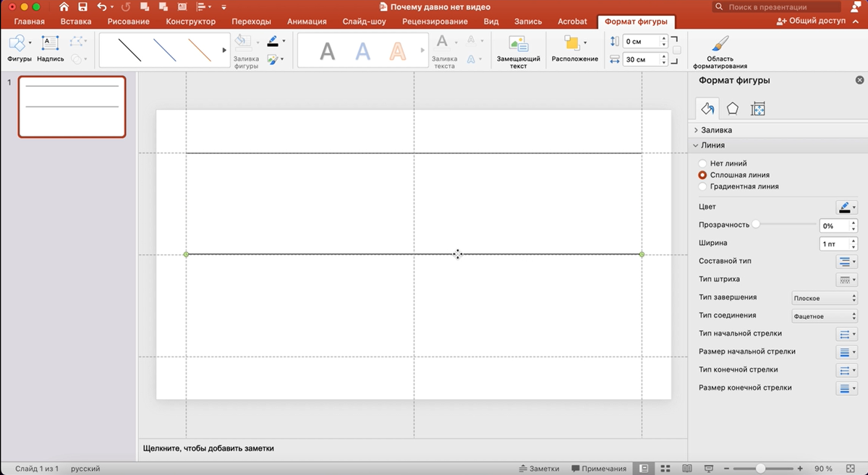Open Примечания comments in status bar
This screenshot has height=475, width=868.
pos(599,468)
